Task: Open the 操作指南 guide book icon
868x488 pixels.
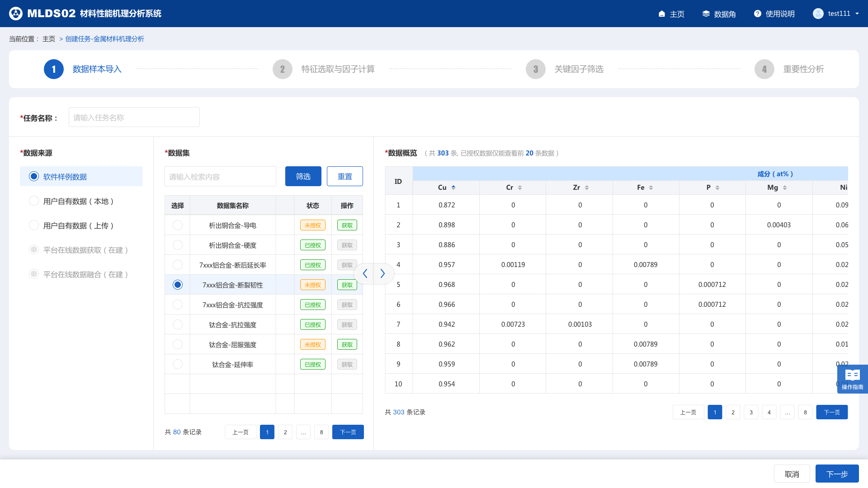Action: pyautogui.click(x=852, y=375)
